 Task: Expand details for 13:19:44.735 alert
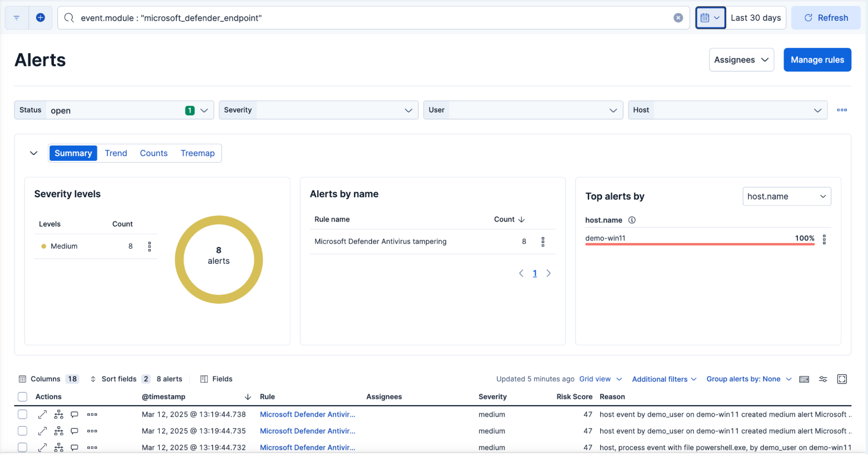[42, 431]
